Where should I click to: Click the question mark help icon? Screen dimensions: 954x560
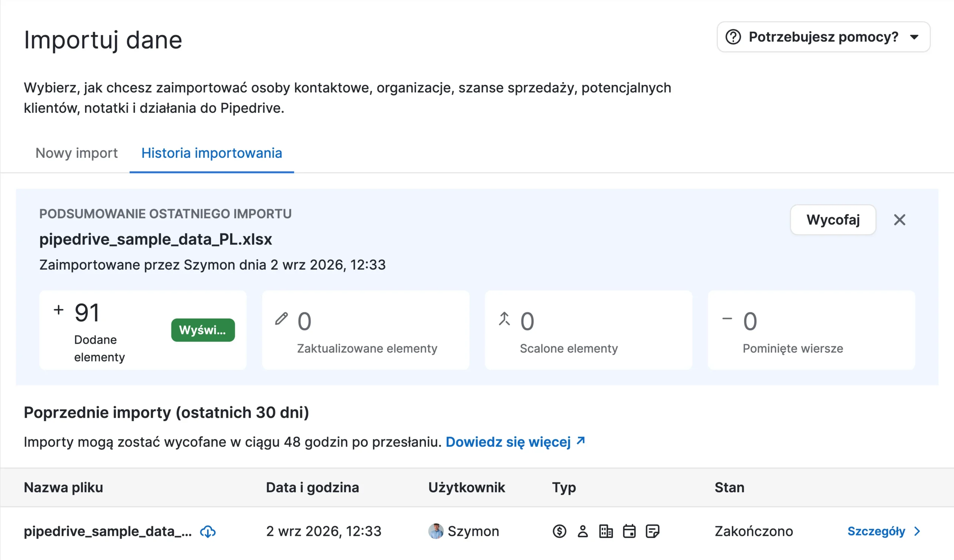(x=733, y=37)
